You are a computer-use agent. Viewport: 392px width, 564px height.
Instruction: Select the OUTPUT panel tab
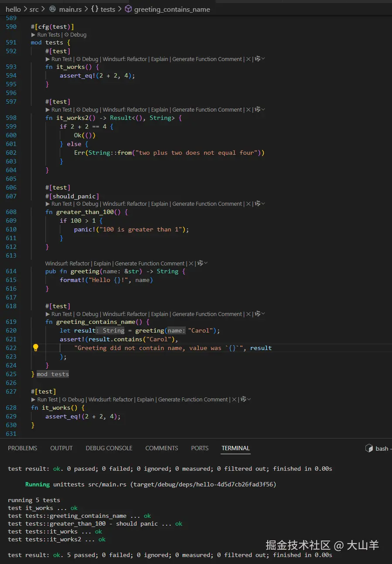(61, 448)
